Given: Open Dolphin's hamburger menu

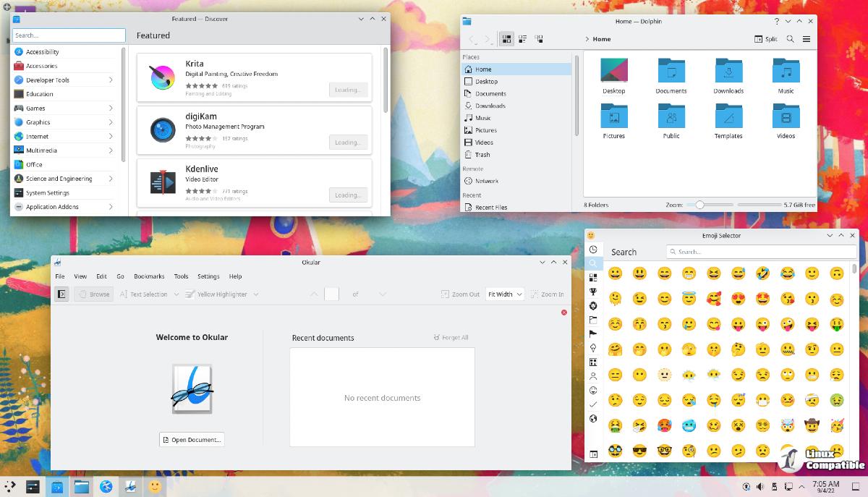Looking at the screenshot, I should click(x=807, y=39).
